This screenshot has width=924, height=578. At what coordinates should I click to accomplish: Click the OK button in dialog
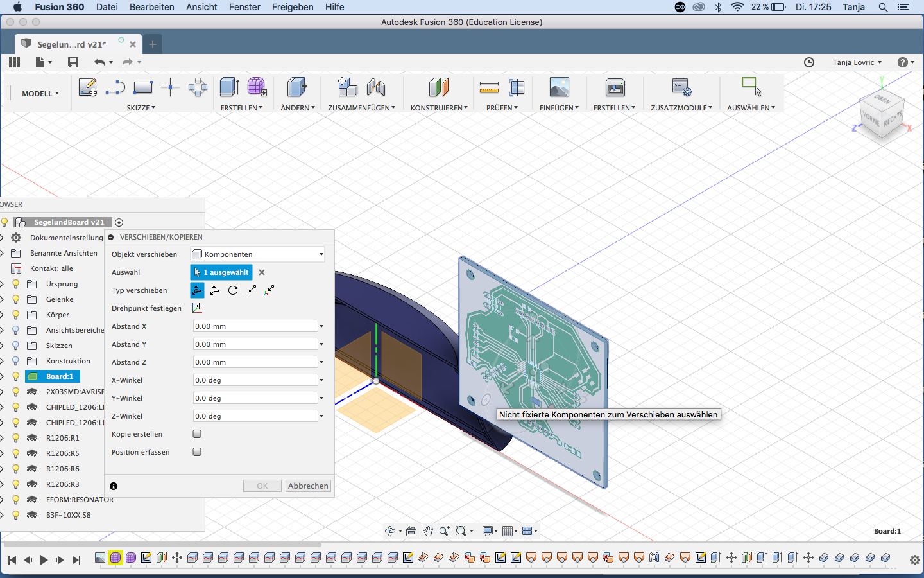coord(262,486)
